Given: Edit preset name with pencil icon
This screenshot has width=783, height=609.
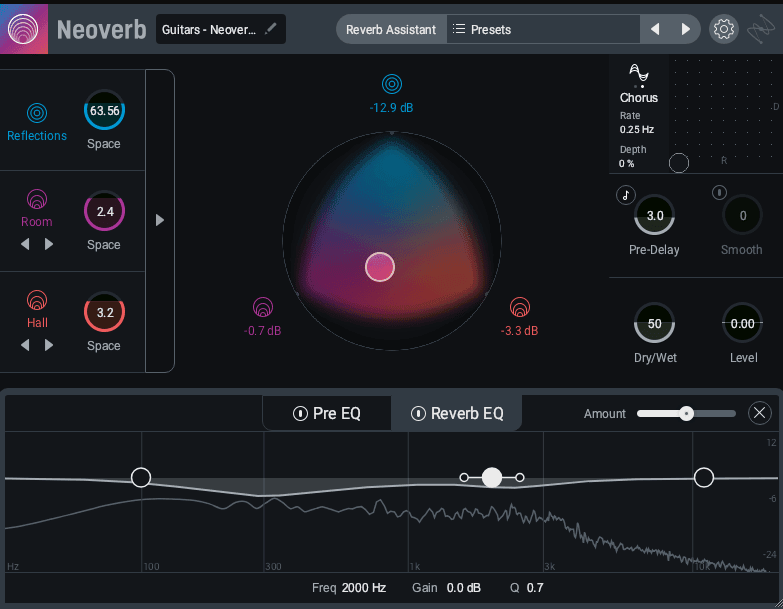Looking at the screenshot, I should [271, 28].
